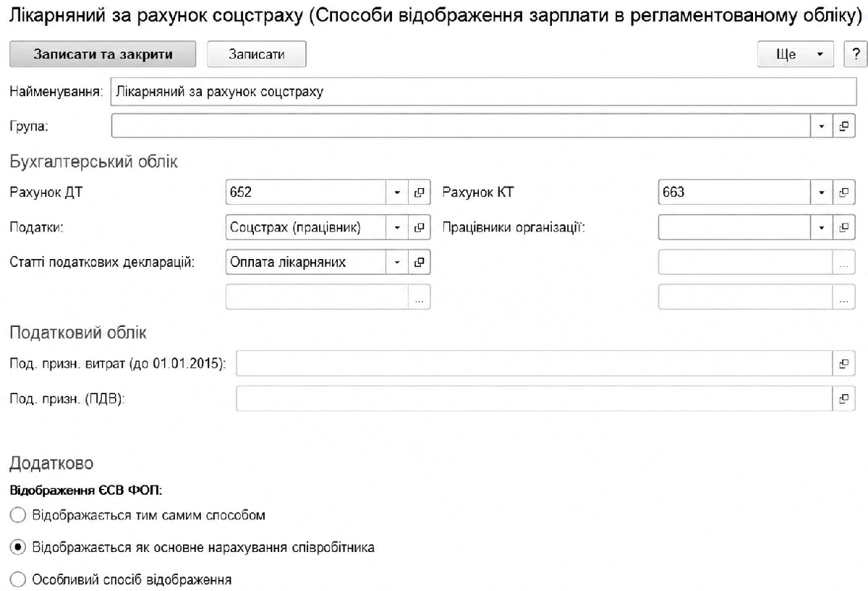Open the Працівники організації item icon
868x591 pixels.
tap(843, 227)
